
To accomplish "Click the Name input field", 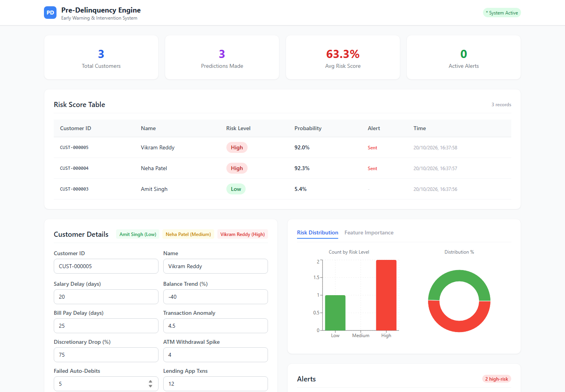I will (x=215, y=266).
